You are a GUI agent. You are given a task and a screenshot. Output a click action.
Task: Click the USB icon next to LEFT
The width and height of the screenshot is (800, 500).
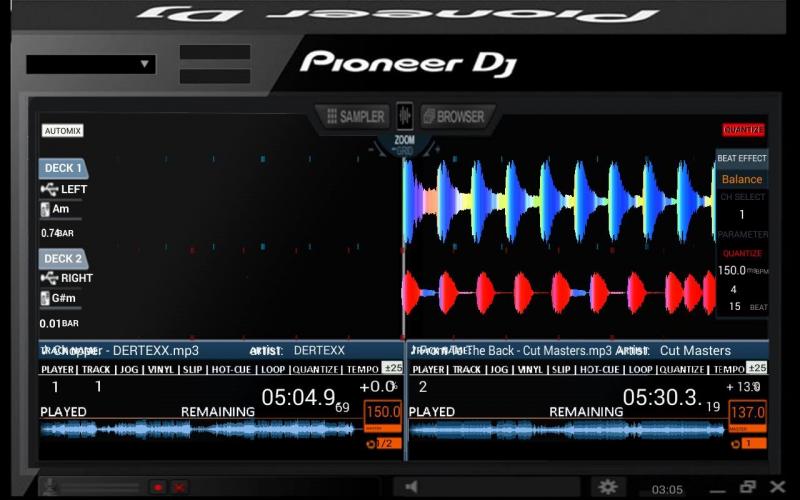pos(49,189)
